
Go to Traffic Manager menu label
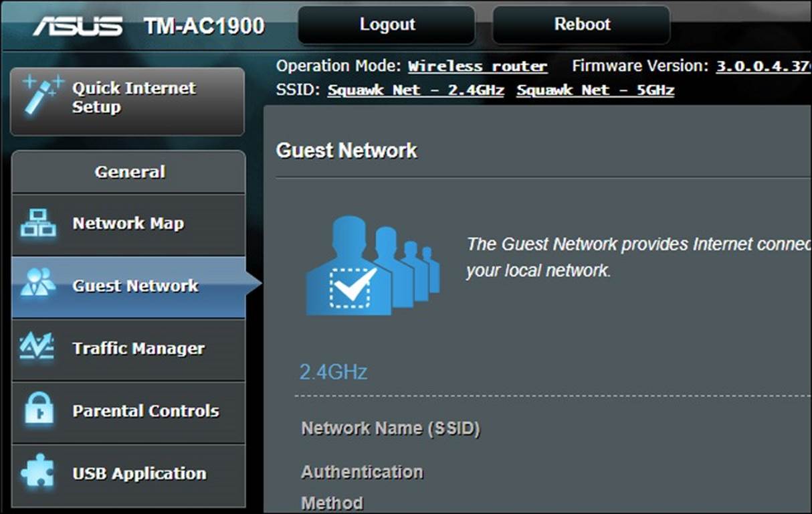click(x=138, y=348)
